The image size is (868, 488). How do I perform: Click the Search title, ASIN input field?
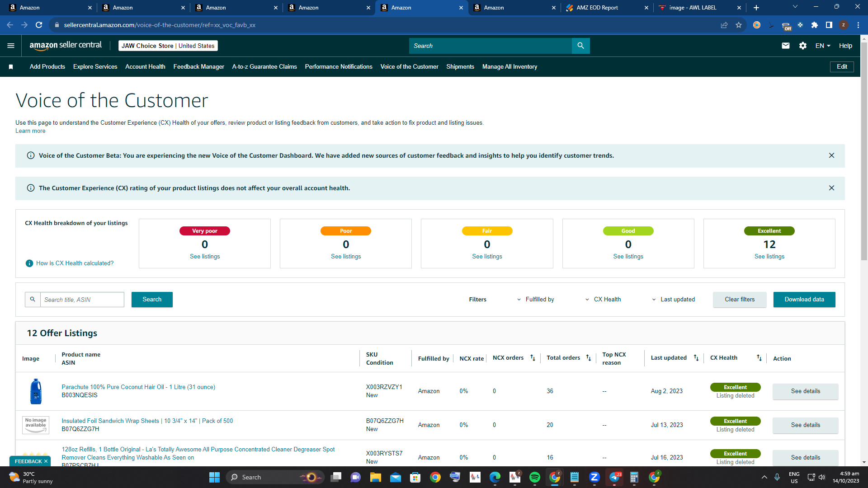pyautogui.click(x=82, y=300)
